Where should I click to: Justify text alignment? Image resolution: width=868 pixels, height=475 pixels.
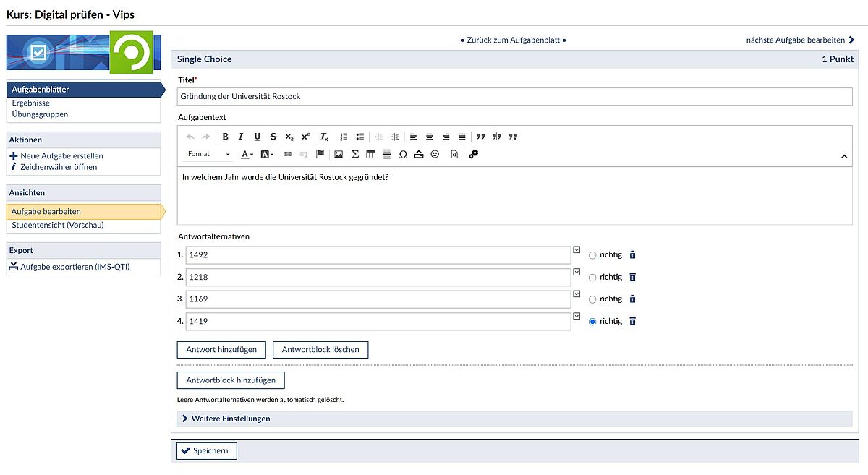(461, 137)
